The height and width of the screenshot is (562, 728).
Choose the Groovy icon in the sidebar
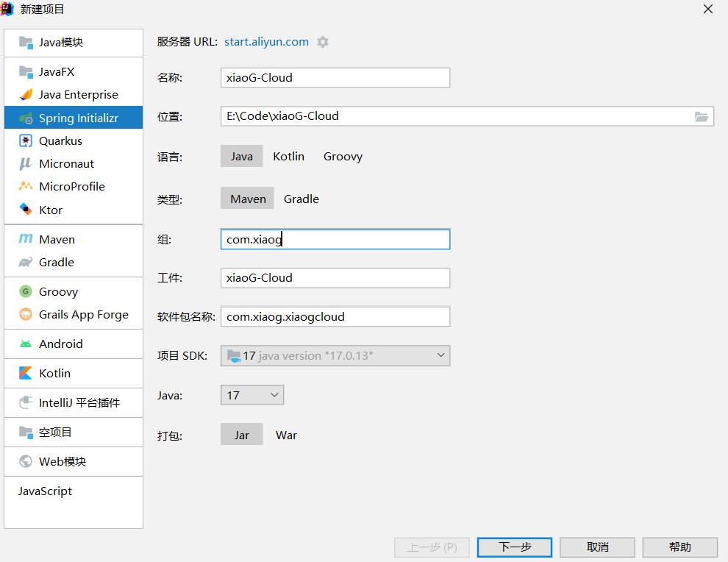[x=26, y=291]
